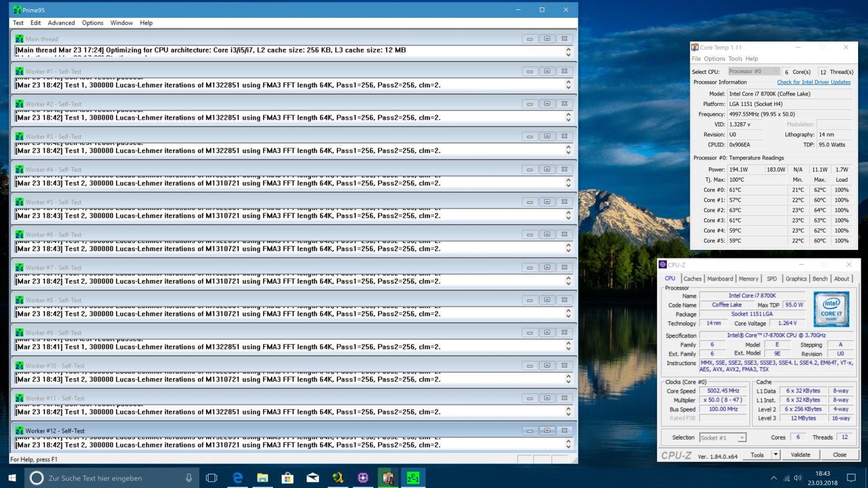Maximize the Worker #11 child window

(x=547, y=397)
